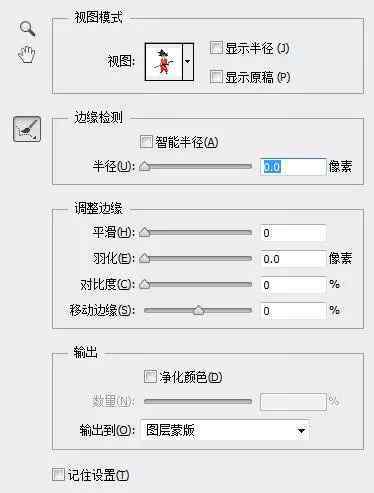Toggle the 智能半径(A) checkbox
This screenshot has height=493, width=374.
point(146,142)
